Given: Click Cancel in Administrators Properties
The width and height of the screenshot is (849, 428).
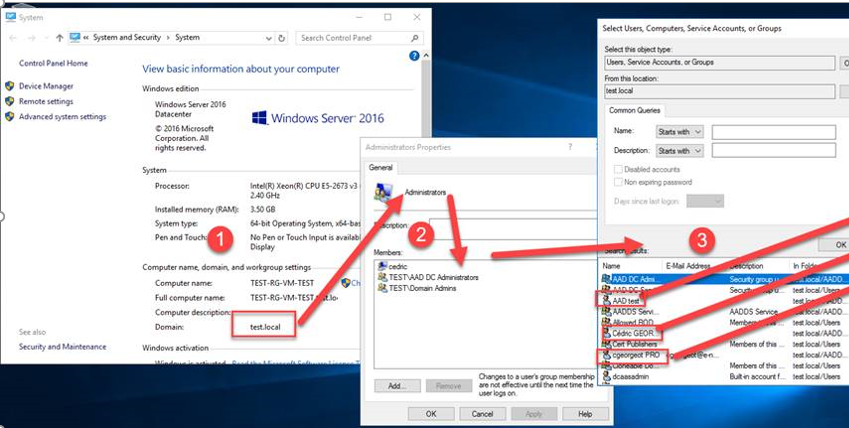Looking at the screenshot, I should pos(482,414).
